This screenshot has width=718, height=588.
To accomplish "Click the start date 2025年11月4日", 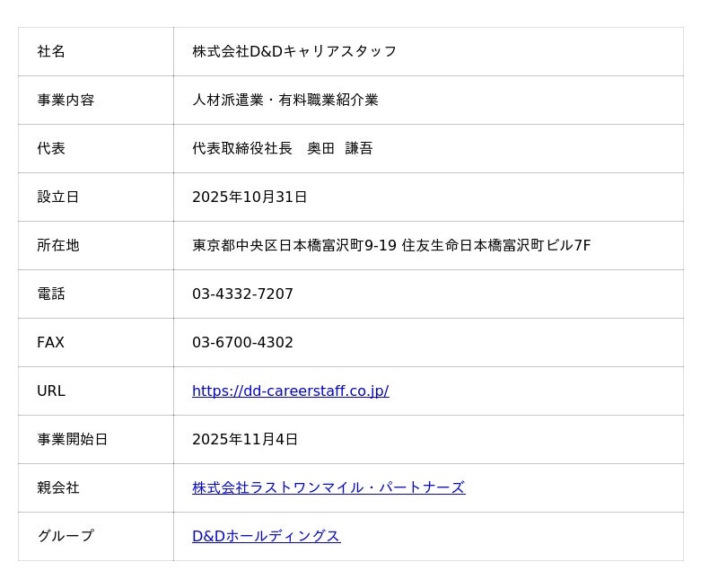I will coord(245,440).
